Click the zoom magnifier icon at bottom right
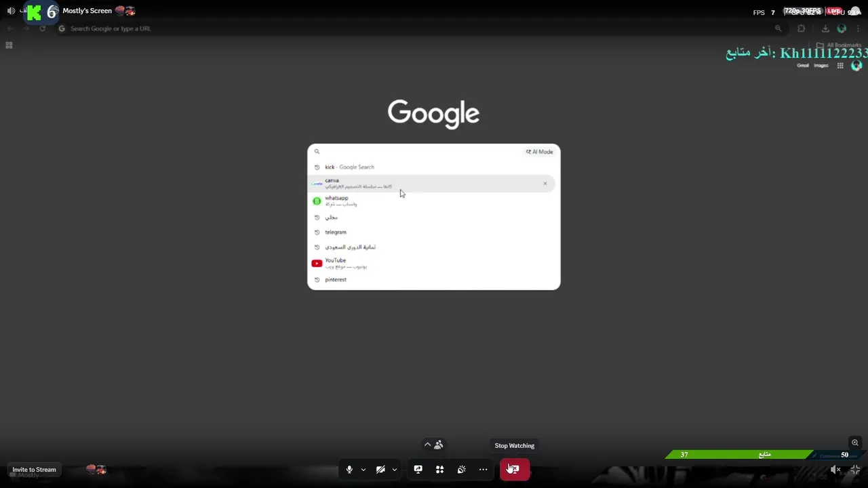The height and width of the screenshot is (488, 868). (855, 443)
